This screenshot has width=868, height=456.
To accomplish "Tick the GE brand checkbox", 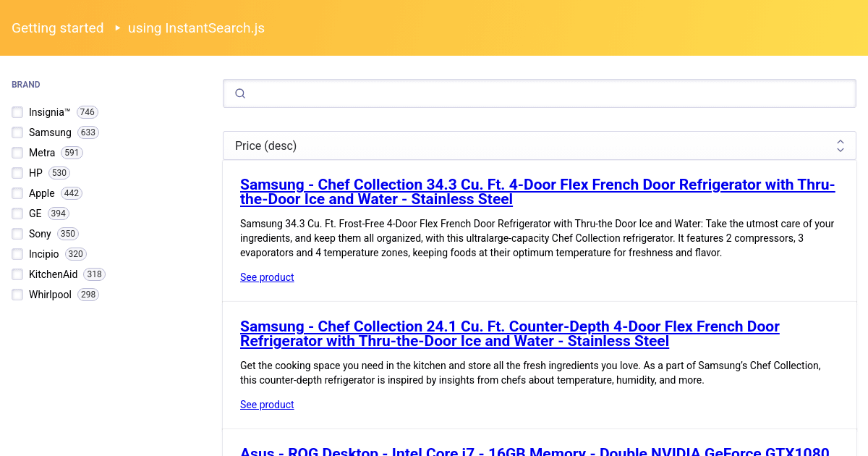I will pyautogui.click(x=17, y=214).
